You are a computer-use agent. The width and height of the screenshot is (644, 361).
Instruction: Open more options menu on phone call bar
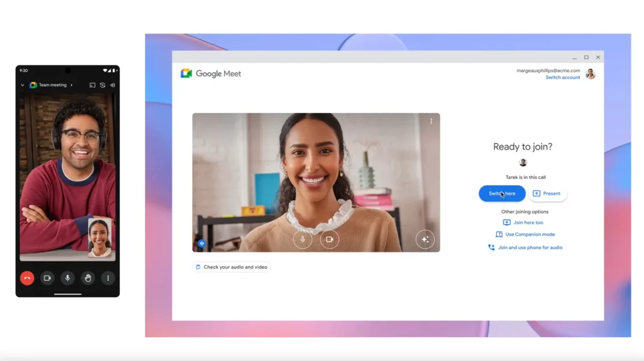[x=108, y=278]
